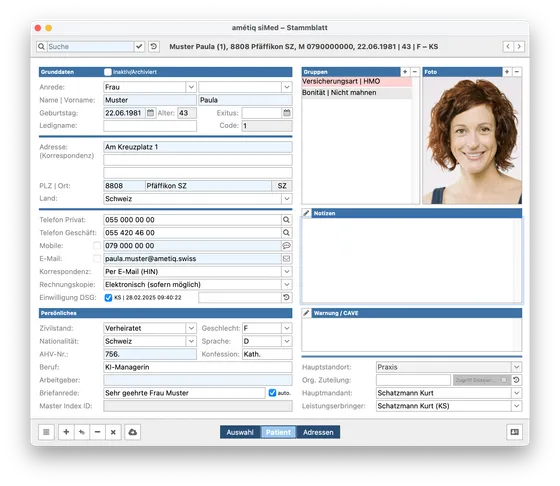Click reset icon next to Zugriff Dossier
560x486 pixels.
(516, 380)
